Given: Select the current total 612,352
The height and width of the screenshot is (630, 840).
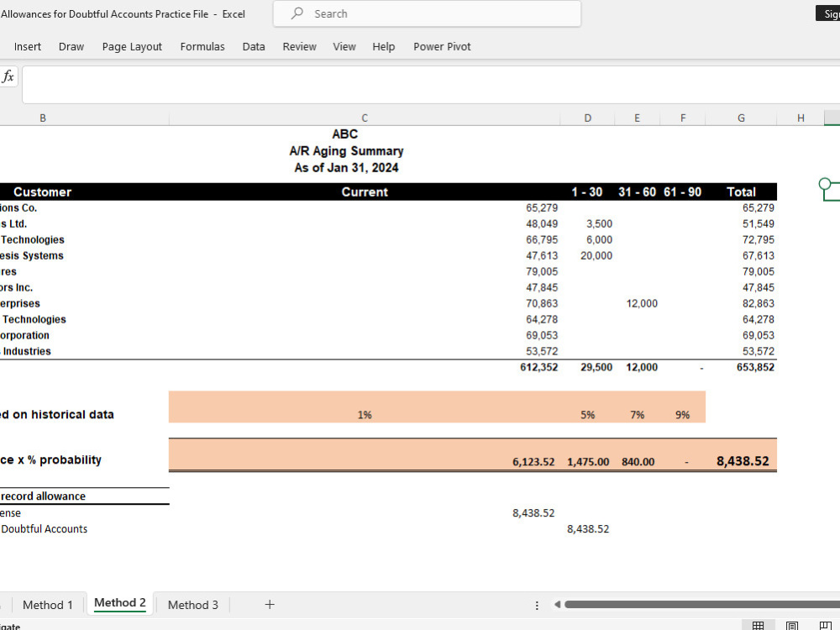Looking at the screenshot, I should [365, 368].
